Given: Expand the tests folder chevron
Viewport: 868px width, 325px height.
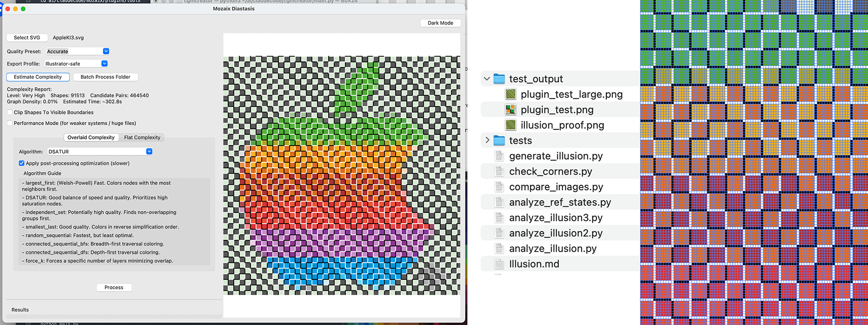Looking at the screenshot, I should (487, 140).
